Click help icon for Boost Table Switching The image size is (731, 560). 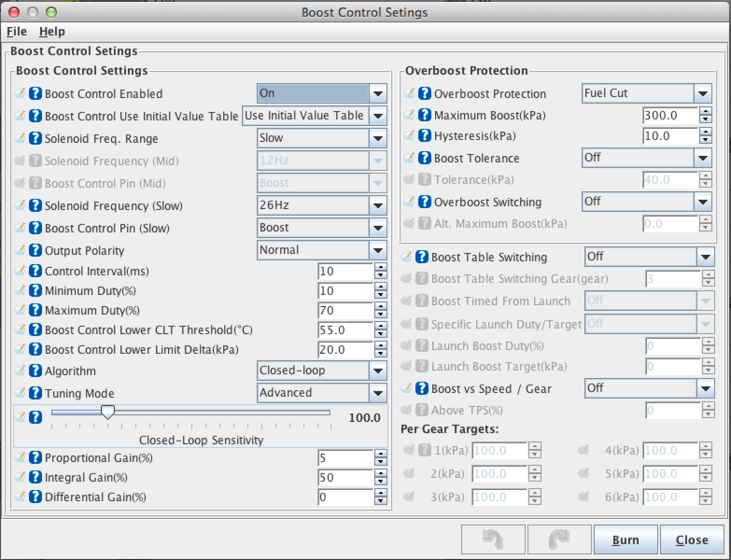coord(422,257)
